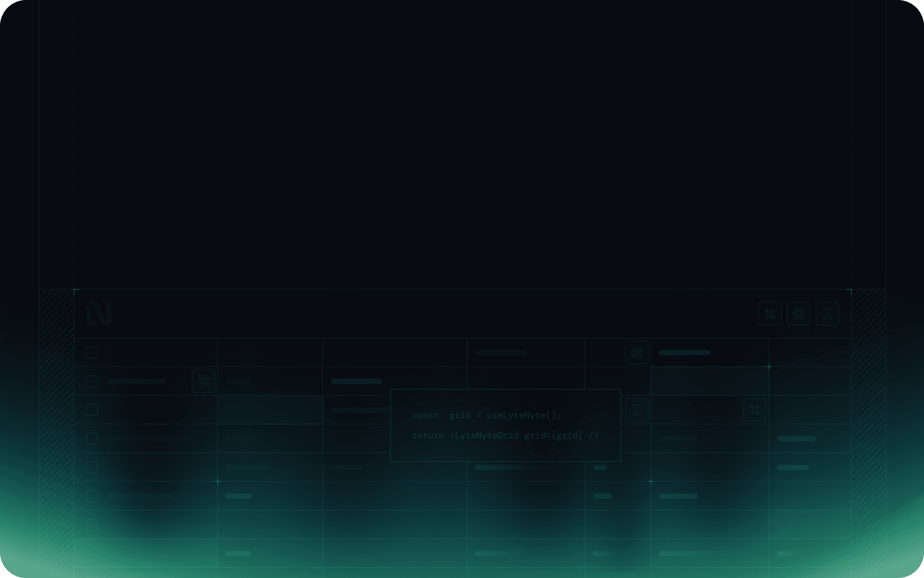The width and height of the screenshot is (924, 578).
Task: Click the sigma icon inside the third grid row
Action: [x=636, y=410]
